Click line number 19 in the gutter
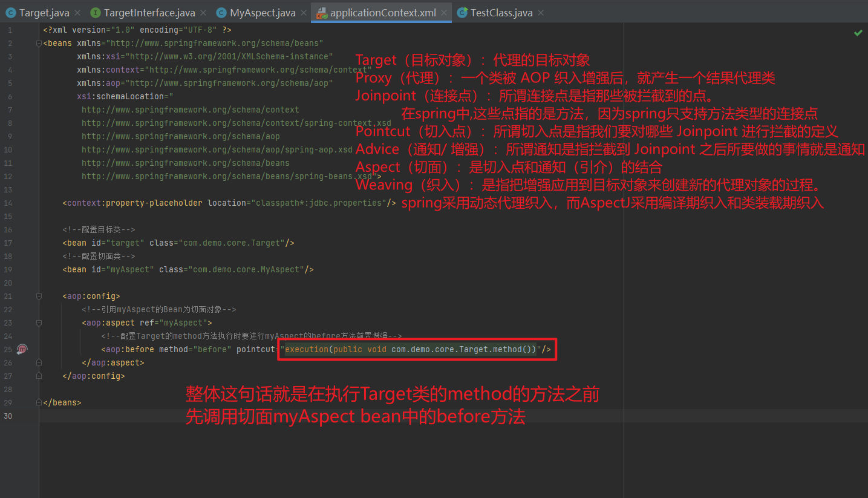This screenshot has width=868, height=498. point(7,269)
